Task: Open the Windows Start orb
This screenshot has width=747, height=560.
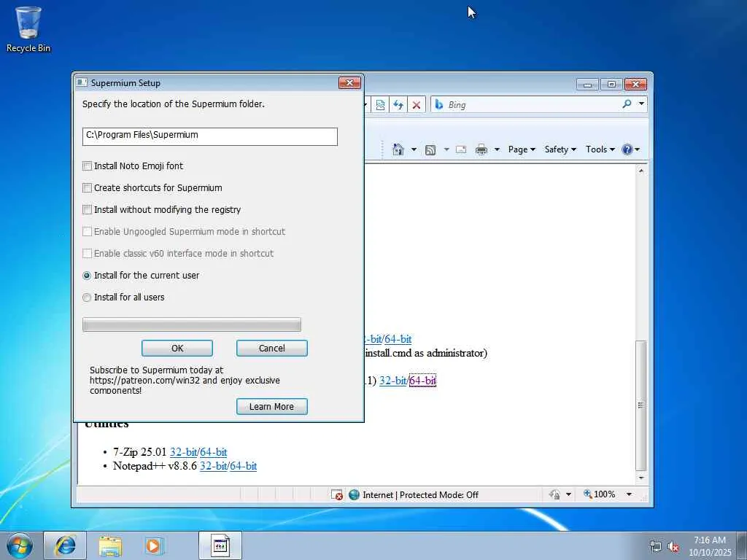Action: [x=20, y=545]
